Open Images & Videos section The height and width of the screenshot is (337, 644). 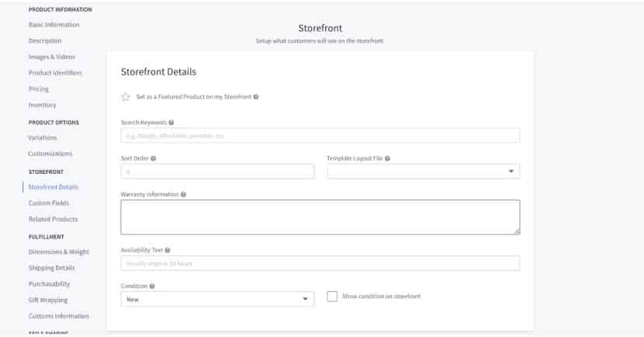[x=52, y=57]
